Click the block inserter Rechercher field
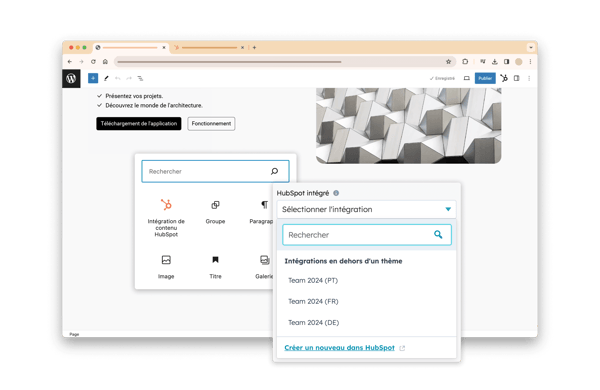Viewport: 600px width, 390px height. pos(215,171)
